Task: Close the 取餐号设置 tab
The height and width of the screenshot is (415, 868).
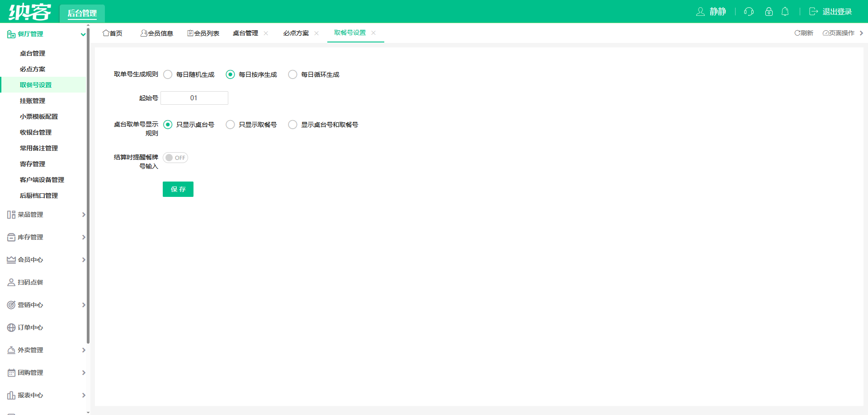Action: (x=373, y=33)
